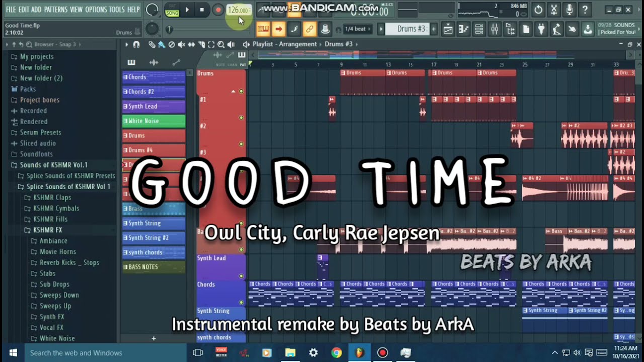This screenshot has width=644, height=362.
Task: Select the paint brush tool in playlist
Action: (162, 44)
